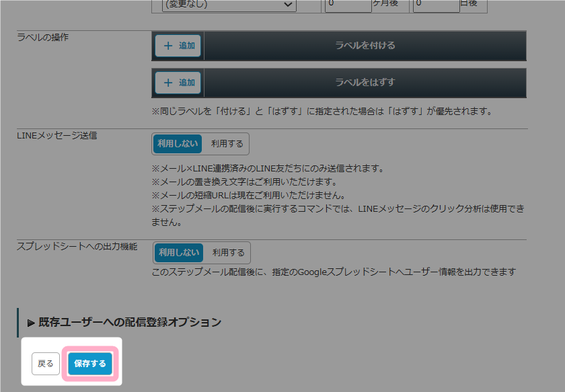565x392 pixels.
Task: Click the スプレッドシートへの出力機能 row label
Action: pos(77,246)
